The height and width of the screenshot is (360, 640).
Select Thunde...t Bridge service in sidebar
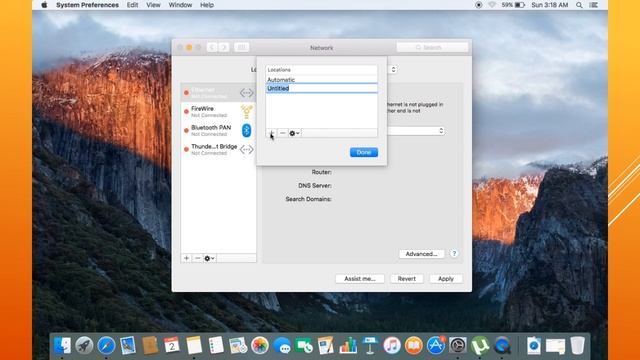(x=218, y=149)
